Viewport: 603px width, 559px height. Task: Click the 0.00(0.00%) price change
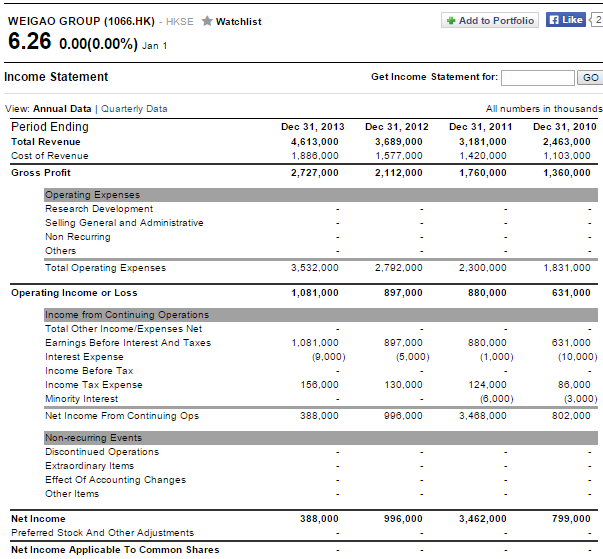98,44
